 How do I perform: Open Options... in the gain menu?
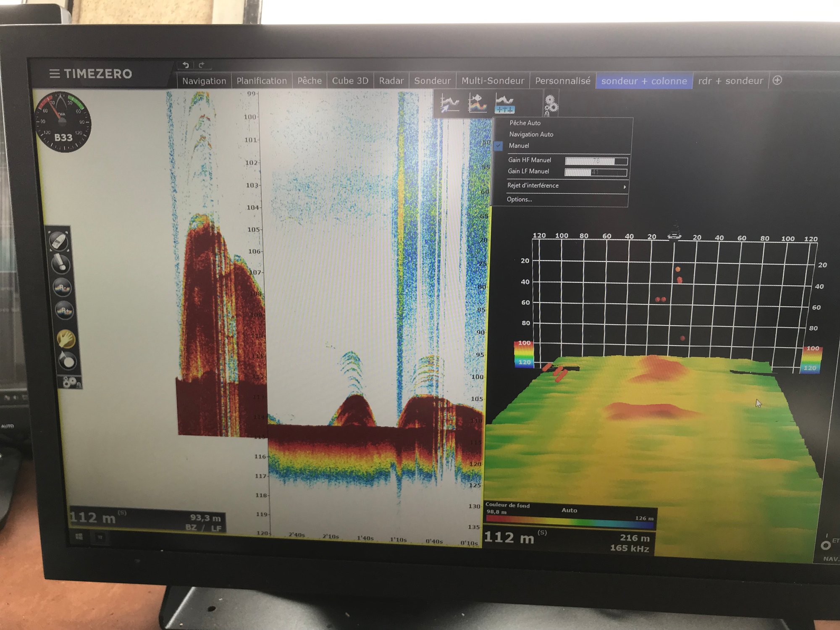[x=519, y=199]
